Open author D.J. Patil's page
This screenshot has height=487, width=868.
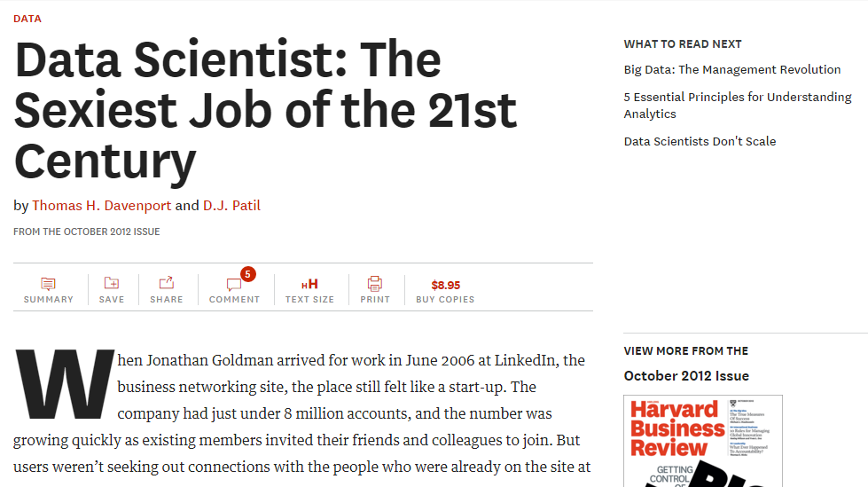point(231,206)
